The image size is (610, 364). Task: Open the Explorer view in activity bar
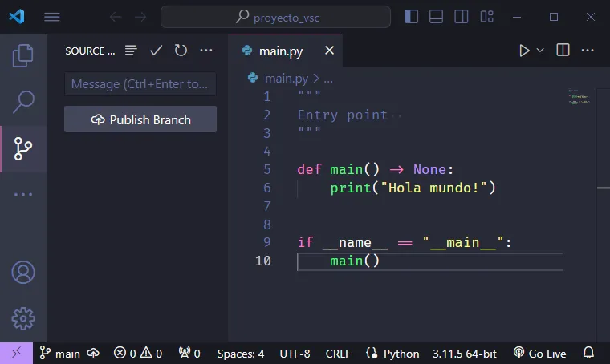[x=23, y=55]
